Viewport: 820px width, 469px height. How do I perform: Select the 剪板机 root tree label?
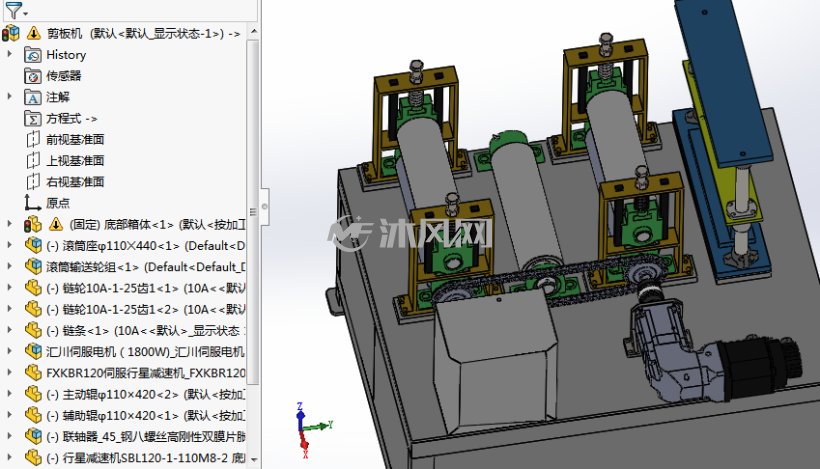(143, 34)
